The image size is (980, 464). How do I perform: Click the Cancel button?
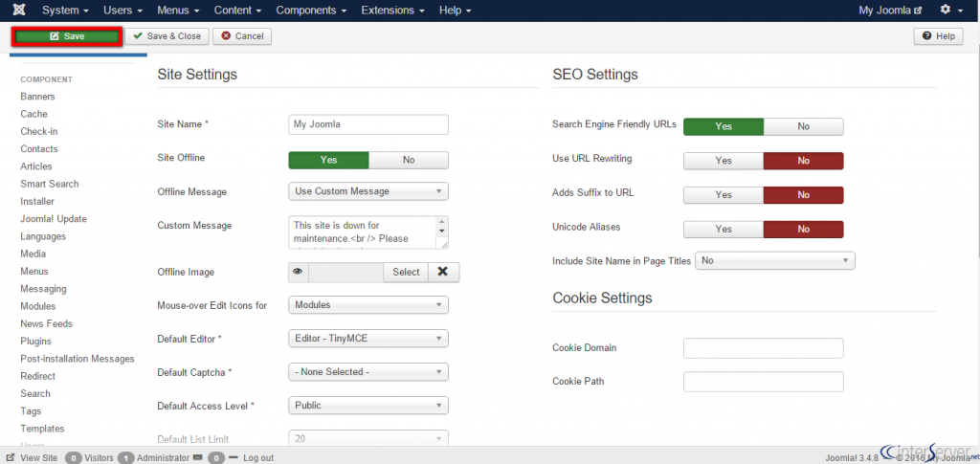click(242, 36)
